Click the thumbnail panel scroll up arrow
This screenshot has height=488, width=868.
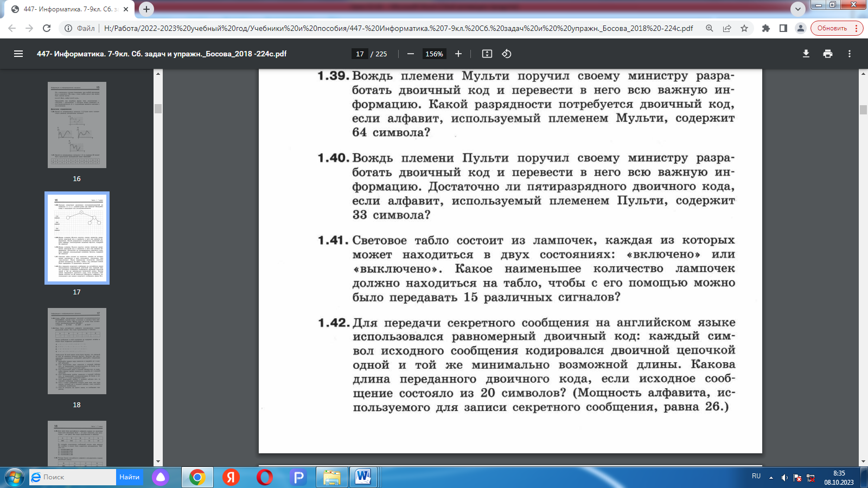[x=158, y=73]
